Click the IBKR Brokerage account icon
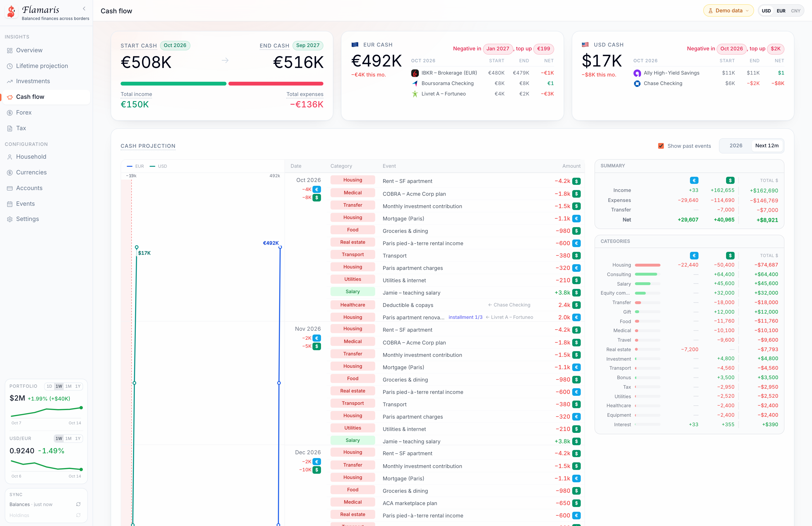This screenshot has width=812, height=526. click(x=415, y=73)
